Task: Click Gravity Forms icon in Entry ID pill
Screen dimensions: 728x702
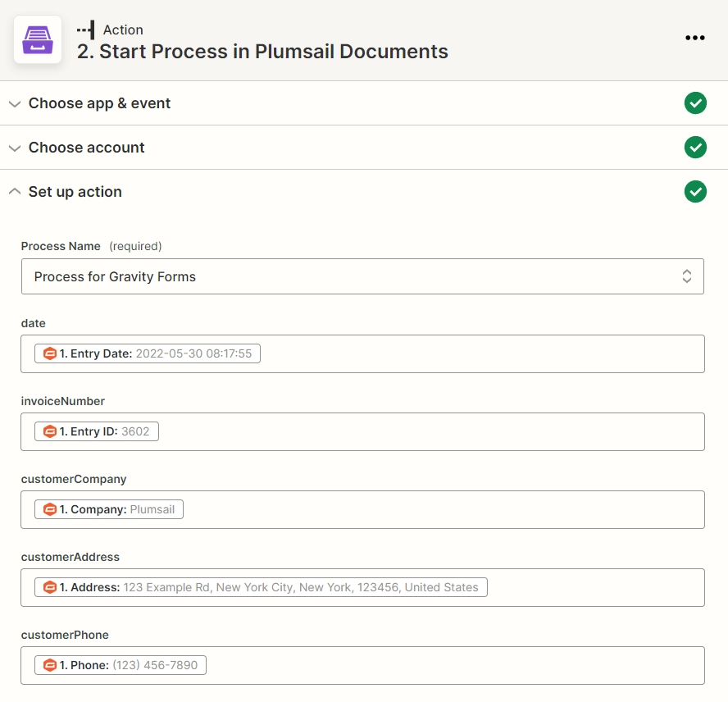Action: 50,431
